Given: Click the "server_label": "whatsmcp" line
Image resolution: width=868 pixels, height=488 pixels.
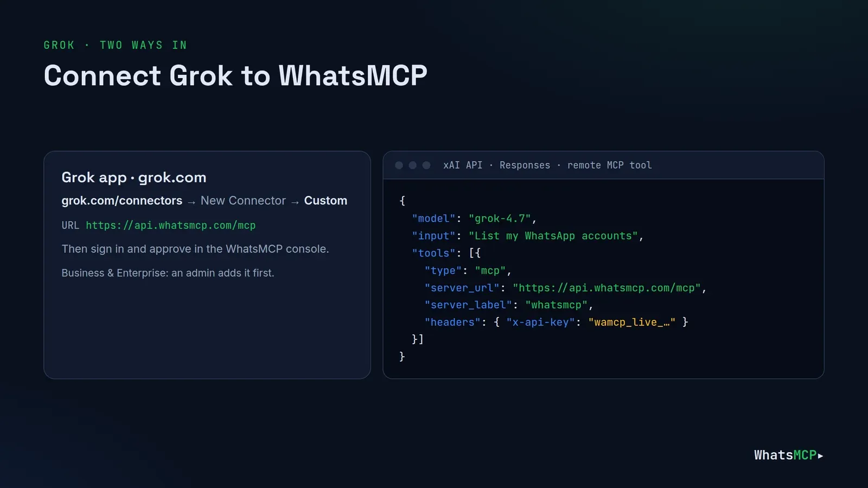Looking at the screenshot, I should [x=509, y=305].
